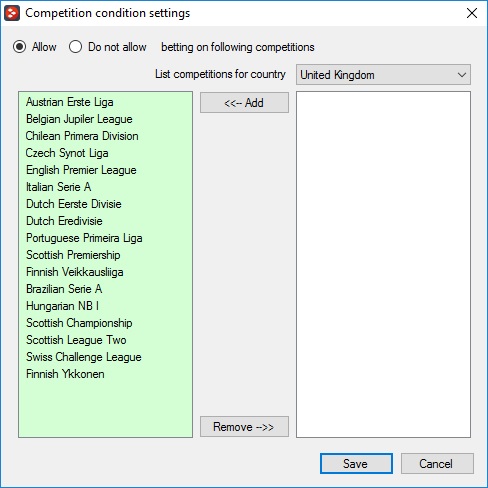Click the <<-- Add button
The height and width of the screenshot is (488, 488).
pos(244,103)
